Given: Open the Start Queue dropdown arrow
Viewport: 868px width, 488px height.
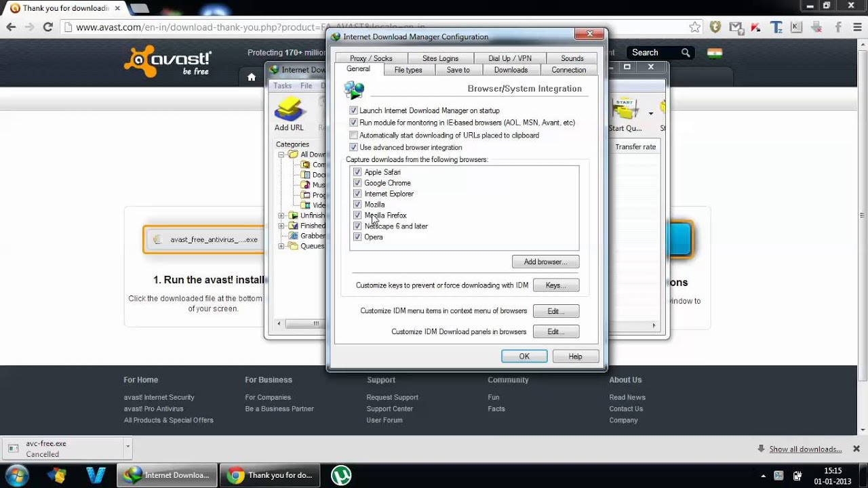Looking at the screenshot, I should [651, 113].
